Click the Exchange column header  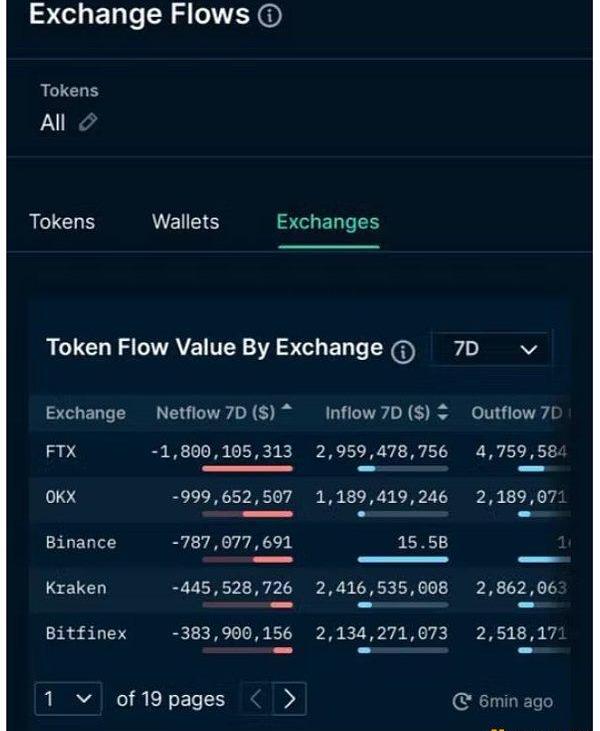coord(85,412)
